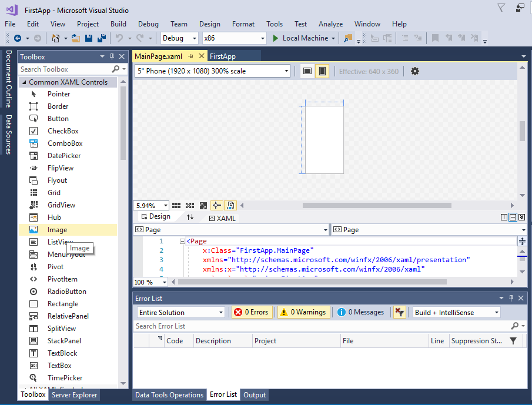This screenshot has width=532, height=405.
Task: Click the Search Error List field
Action: [322, 326]
